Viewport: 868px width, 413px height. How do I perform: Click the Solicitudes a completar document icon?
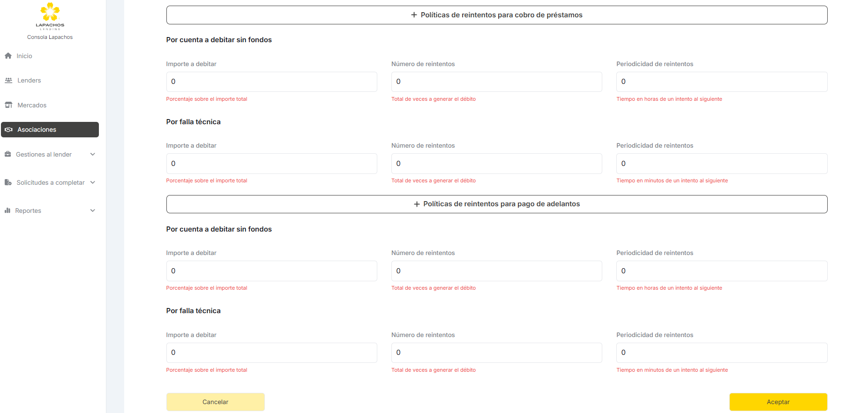pos(8,182)
